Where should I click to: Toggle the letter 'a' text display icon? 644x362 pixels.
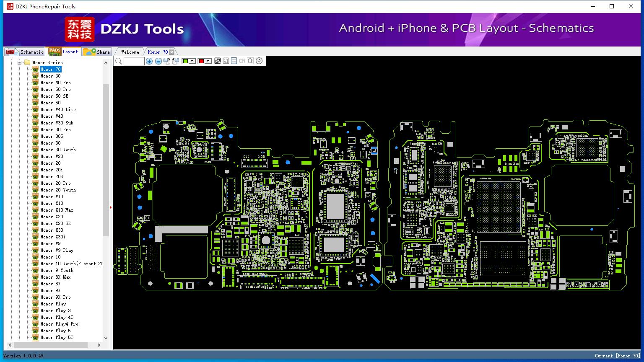[x=226, y=61]
